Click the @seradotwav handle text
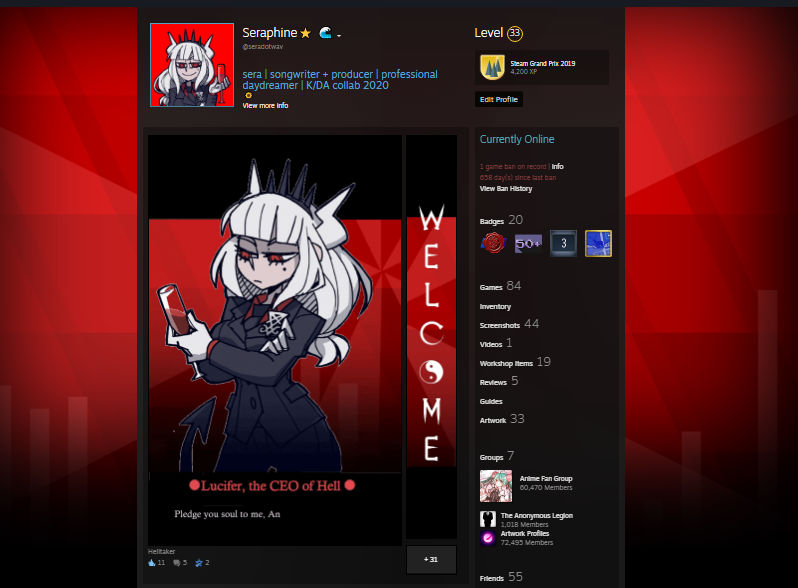This screenshot has height=588, width=798. 263,47
